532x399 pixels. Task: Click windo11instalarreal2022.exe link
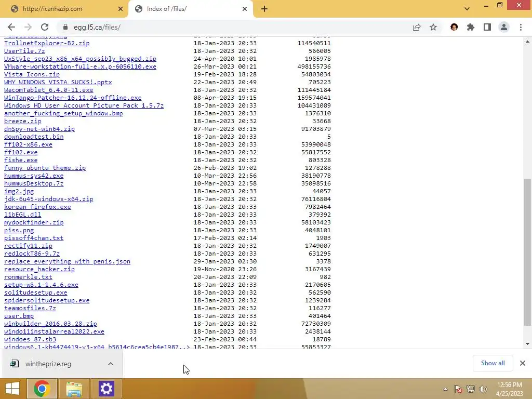(x=54, y=332)
